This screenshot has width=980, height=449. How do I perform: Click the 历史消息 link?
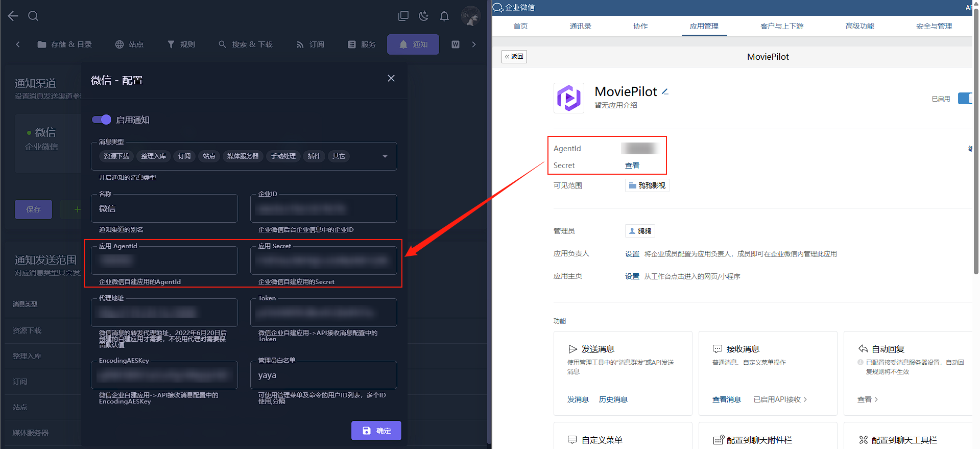613,399
